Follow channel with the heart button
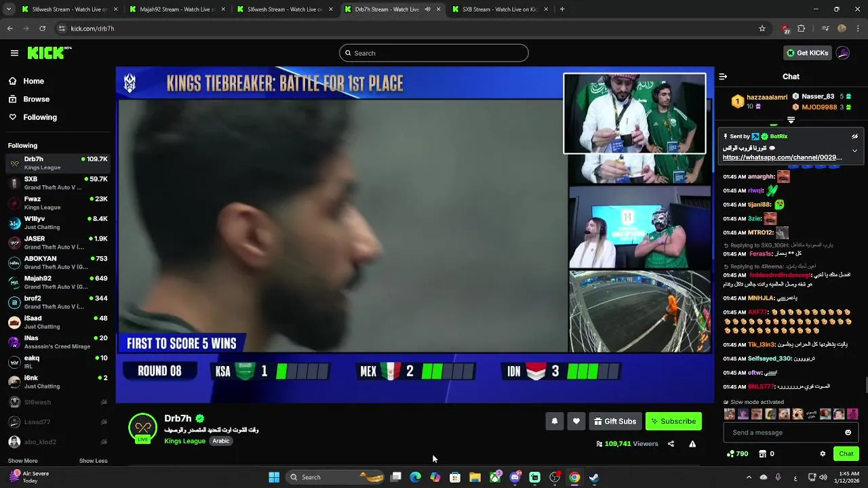The height and width of the screenshot is (488, 868). [576, 421]
